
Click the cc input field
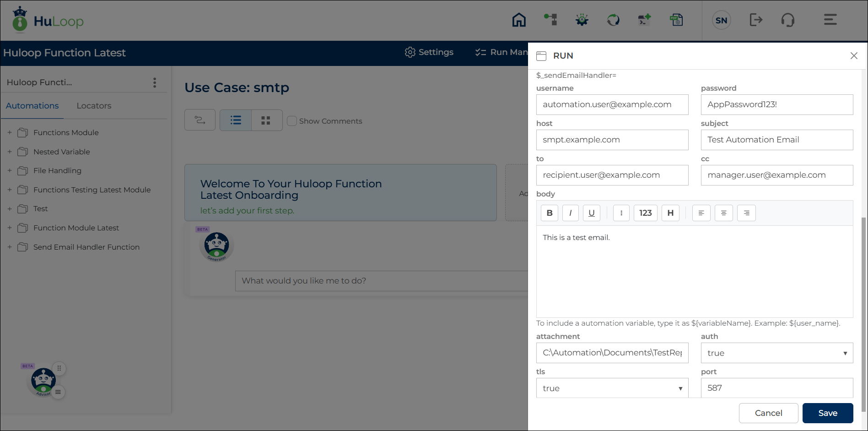(x=777, y=175)
